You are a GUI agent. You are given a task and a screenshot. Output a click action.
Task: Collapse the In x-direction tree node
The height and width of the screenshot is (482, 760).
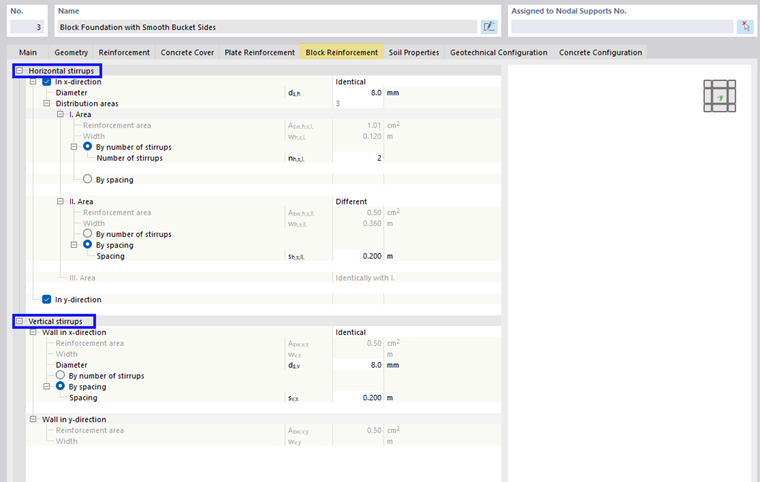[33, 81]
